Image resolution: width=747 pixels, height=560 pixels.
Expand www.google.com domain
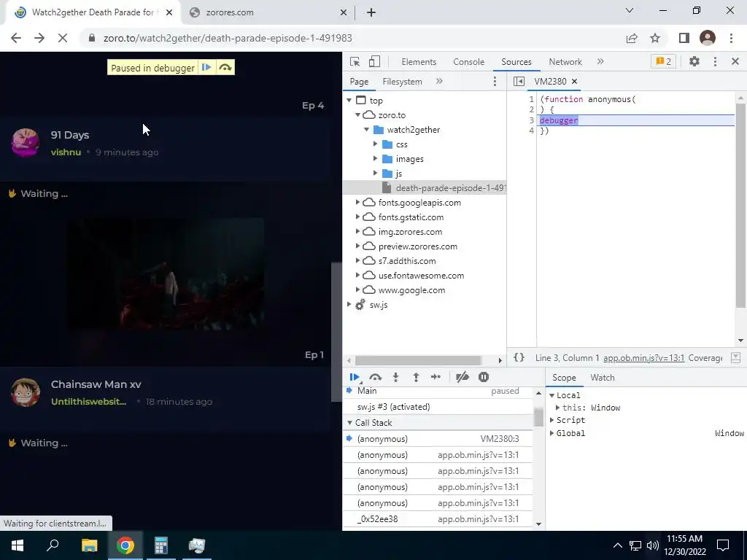[x=357, y=290]
